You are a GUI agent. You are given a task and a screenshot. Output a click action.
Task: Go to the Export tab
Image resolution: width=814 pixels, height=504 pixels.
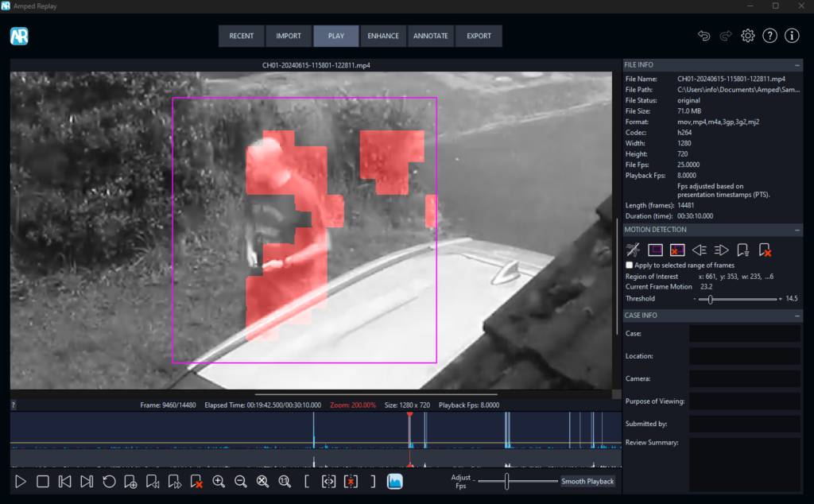click(479, 36)
